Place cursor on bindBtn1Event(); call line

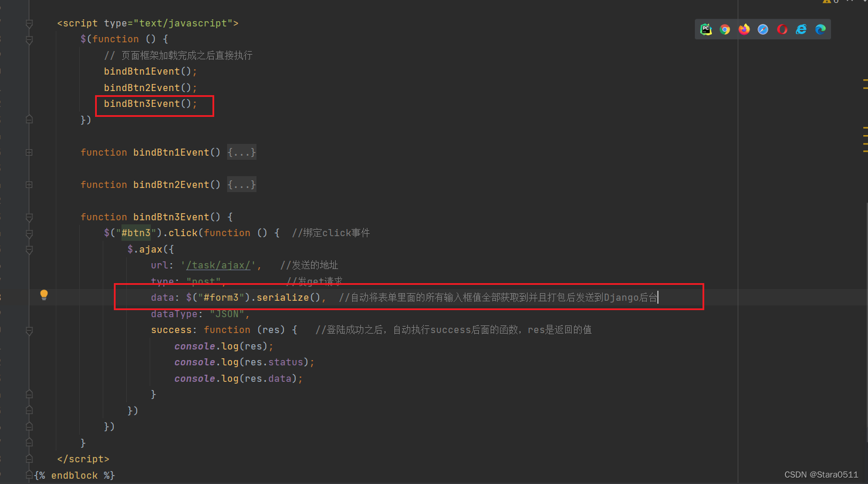pyautogui.click(x=150, y=72)
